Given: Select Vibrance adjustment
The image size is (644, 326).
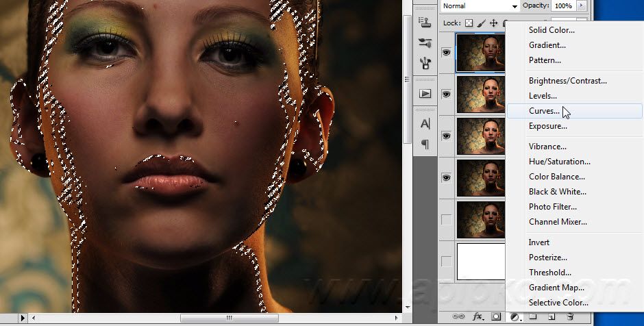Looking at the screenshot, I should click(x=547, y=147).
